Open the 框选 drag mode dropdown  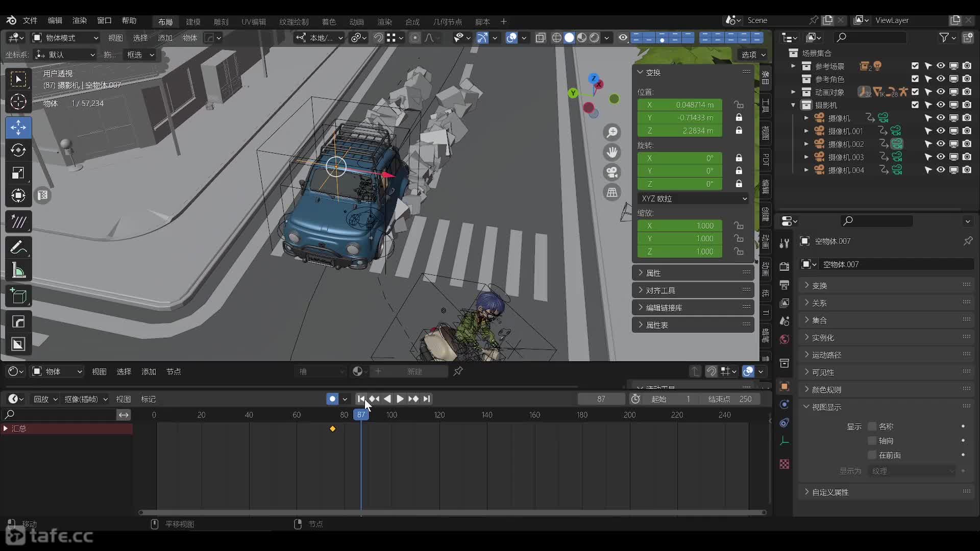140,55
